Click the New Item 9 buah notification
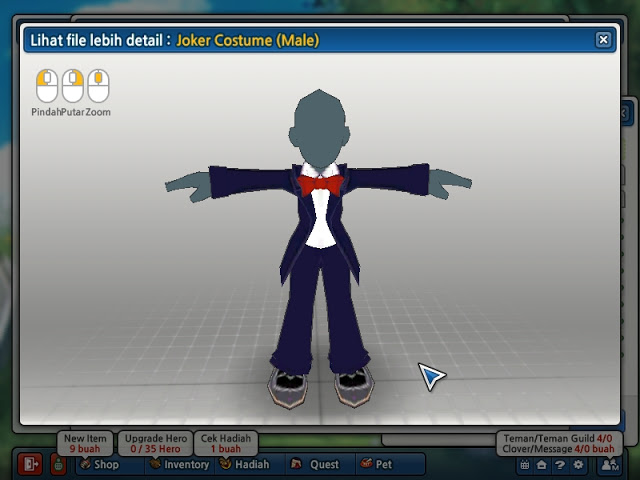This screenshot has width=640, height=480. [85, 444]
